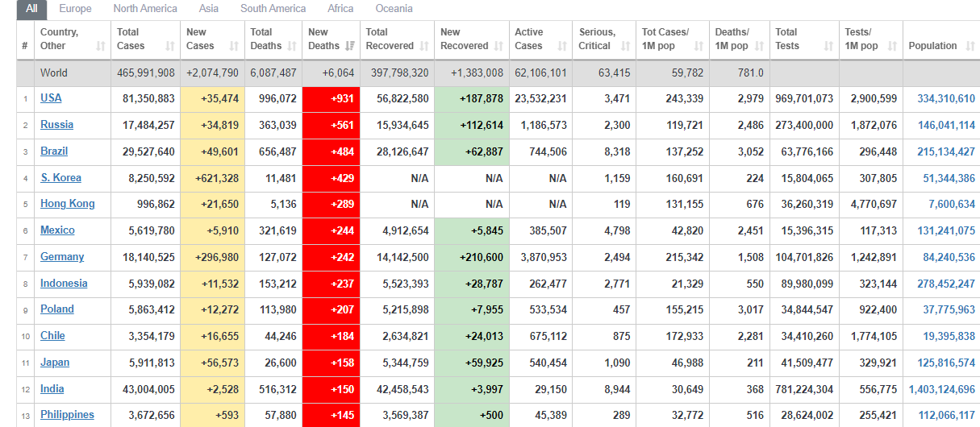Viewport: 980px width, 427px height.
Task: Switch to the South America tab
Action: coord(273,9)
